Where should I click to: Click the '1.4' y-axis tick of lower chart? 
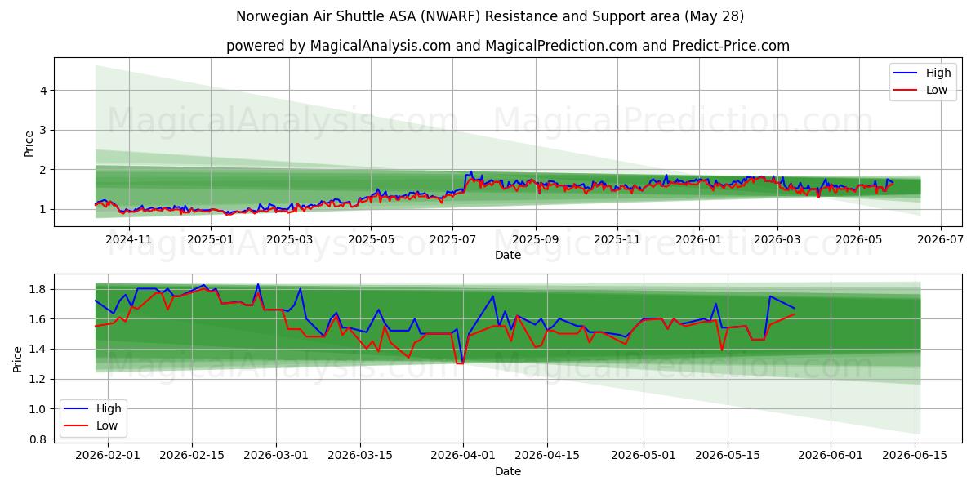pos(40,349)
